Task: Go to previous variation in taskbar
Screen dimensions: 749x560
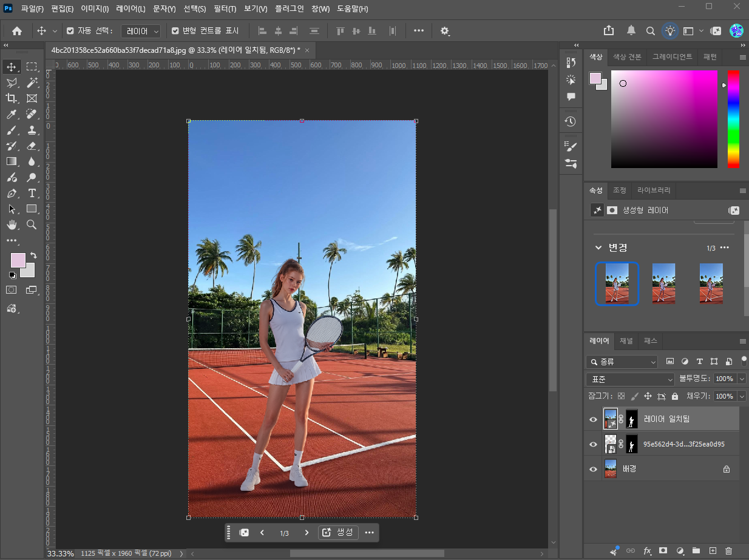Action: coord(262,533)
